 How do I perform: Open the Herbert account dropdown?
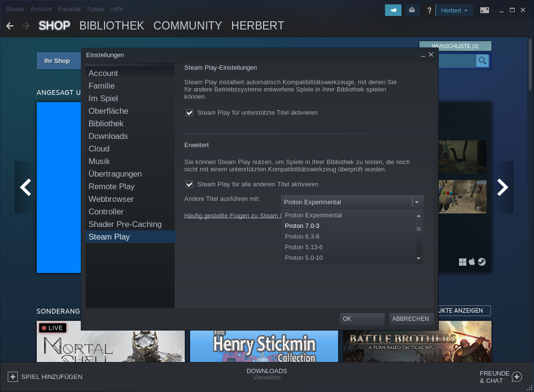point(454,11)
